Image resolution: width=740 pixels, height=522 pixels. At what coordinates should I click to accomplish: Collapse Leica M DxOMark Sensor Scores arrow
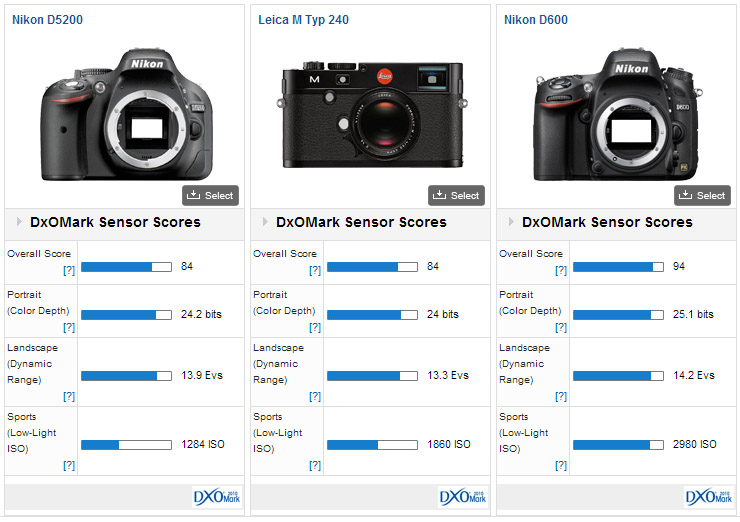[264, 222]
